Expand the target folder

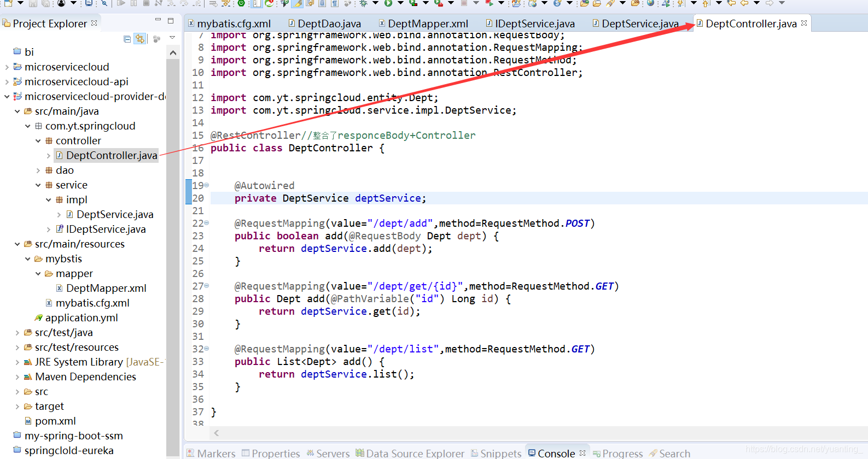tap(17, 407)
